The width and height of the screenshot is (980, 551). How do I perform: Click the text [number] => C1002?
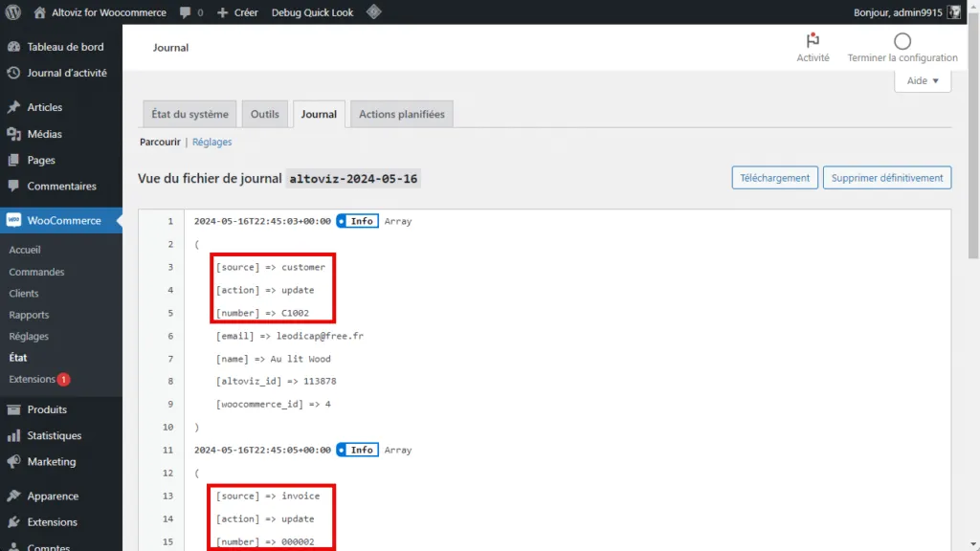[x=262, y=313]
